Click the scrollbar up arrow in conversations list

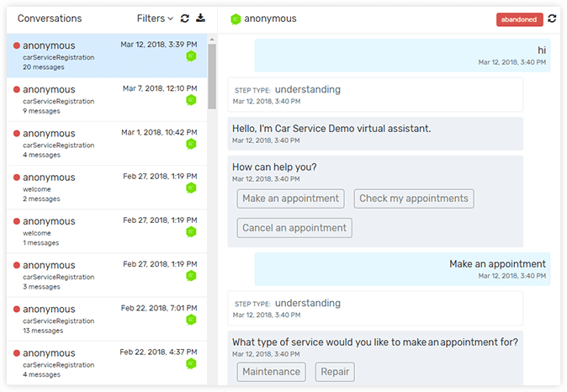pos(212,39)
